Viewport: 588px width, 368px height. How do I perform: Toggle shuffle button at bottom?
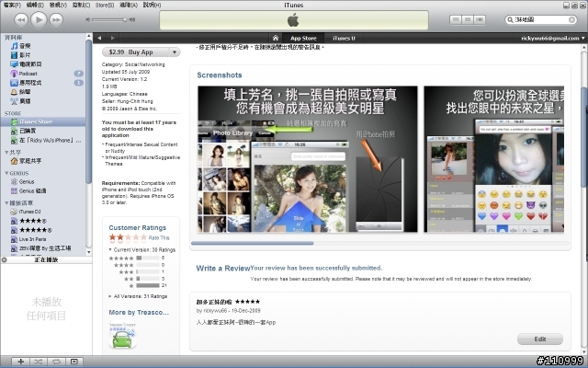(x=39, y=362)
